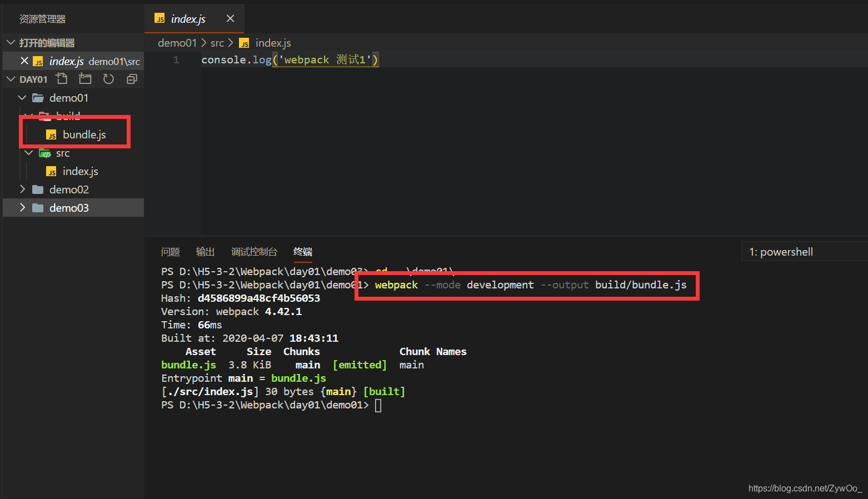The image size is (868, 499).
Task: Click the index.js breadcrumb segment
Action: pyautogui.click(x=273, y=43)
